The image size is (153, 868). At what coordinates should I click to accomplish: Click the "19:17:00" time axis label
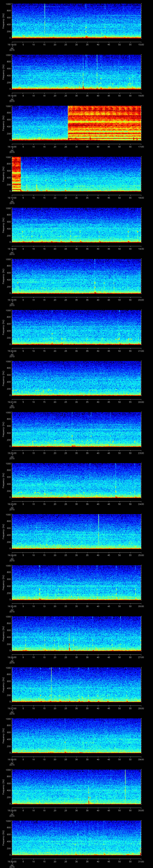tap(12, 198)
